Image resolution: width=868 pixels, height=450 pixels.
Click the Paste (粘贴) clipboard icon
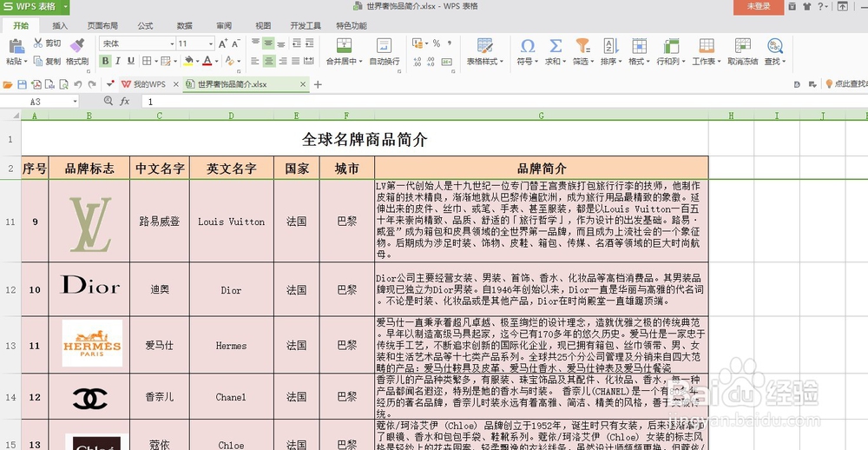[16, 47]
